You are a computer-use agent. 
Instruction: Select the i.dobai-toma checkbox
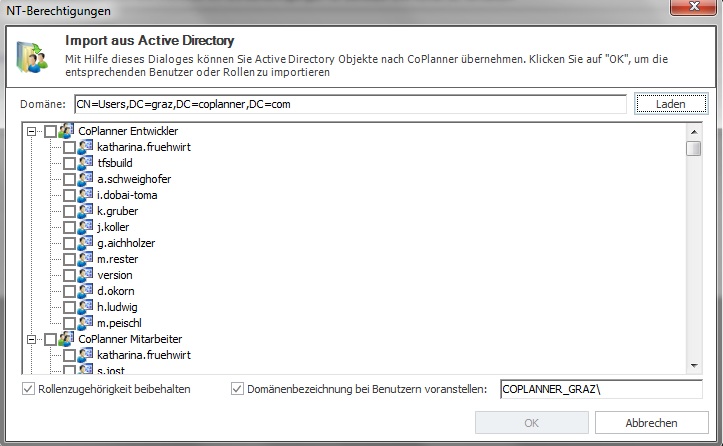point(69,196)
